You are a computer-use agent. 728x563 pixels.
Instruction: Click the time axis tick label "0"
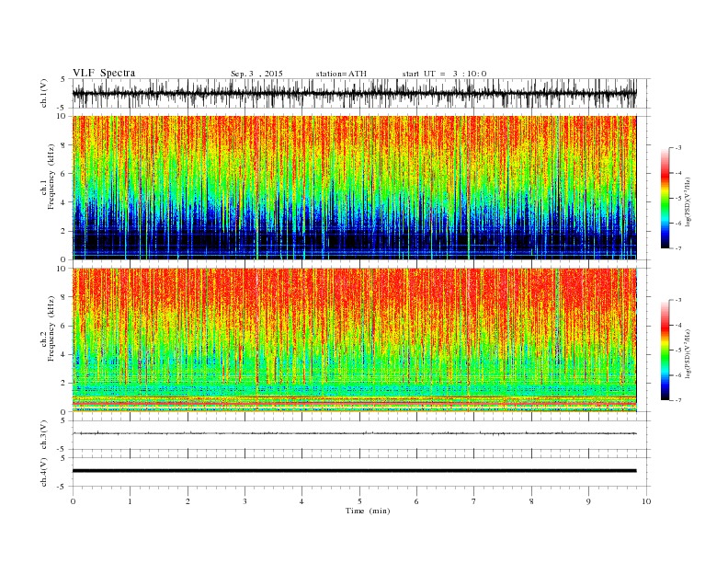[x=73, y=501]
